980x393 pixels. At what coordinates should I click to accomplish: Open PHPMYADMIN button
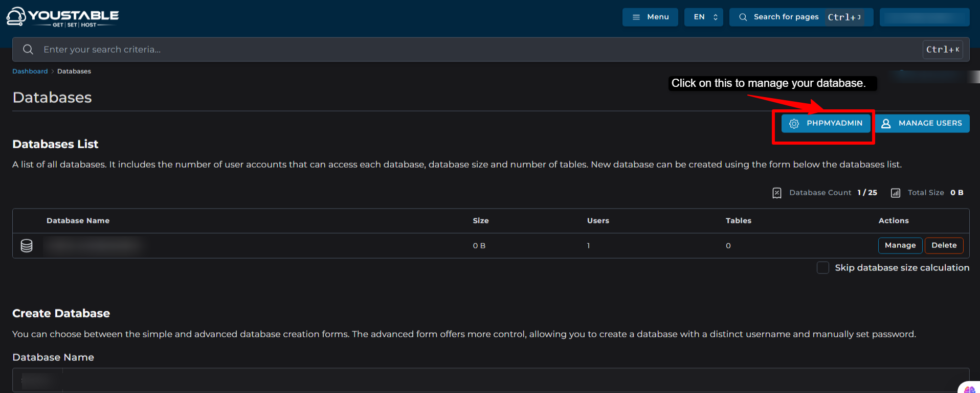[x=826, y=123]
